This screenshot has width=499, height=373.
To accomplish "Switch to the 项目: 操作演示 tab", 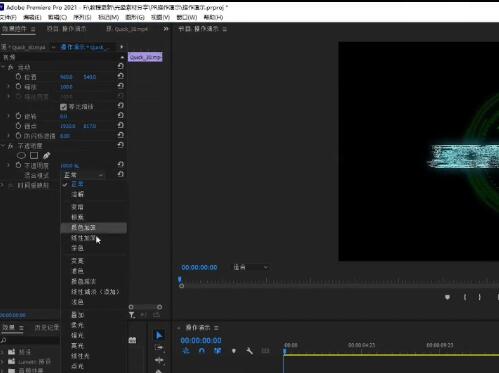I will pos(66,29).
